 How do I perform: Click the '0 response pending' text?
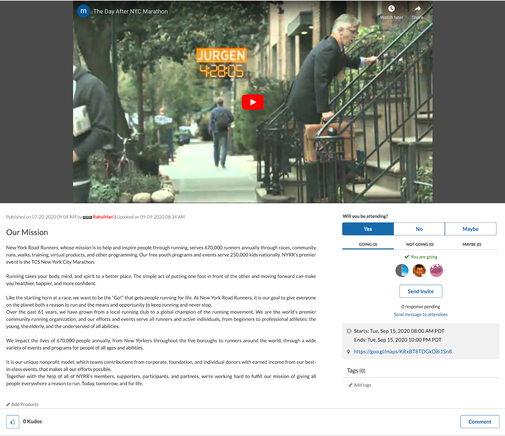421,307
